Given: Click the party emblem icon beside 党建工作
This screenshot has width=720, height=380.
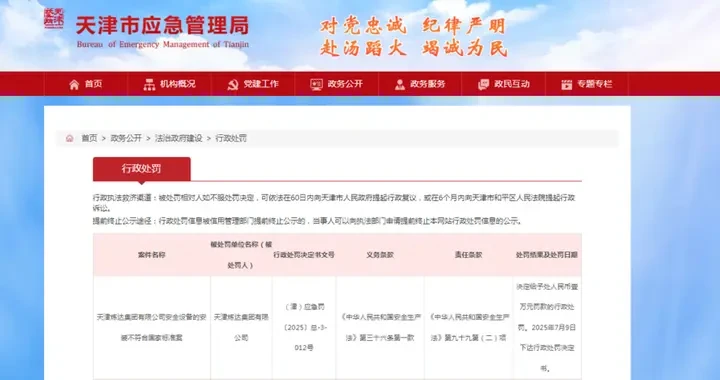Looking at the screenshot, I should [x=233, y=84].
